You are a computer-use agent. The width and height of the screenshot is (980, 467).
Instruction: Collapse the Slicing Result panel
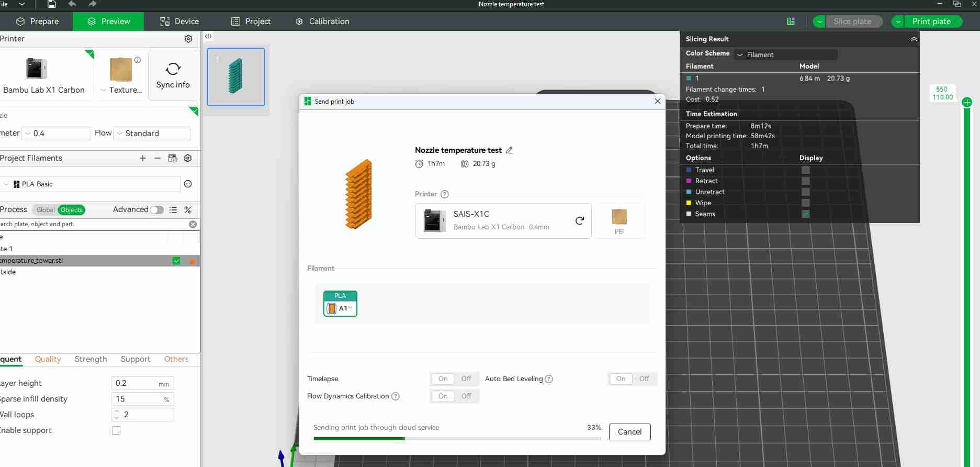(x=914, y=39)
